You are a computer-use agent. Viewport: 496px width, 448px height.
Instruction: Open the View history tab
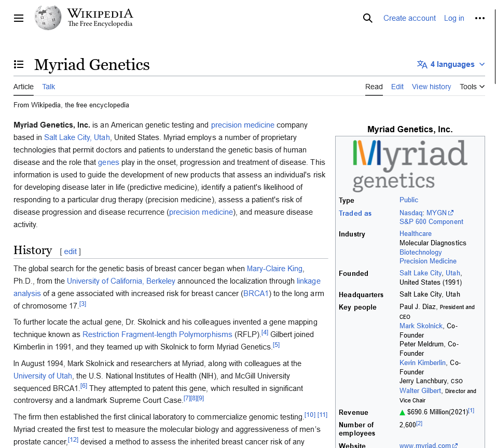coord(432,87)
